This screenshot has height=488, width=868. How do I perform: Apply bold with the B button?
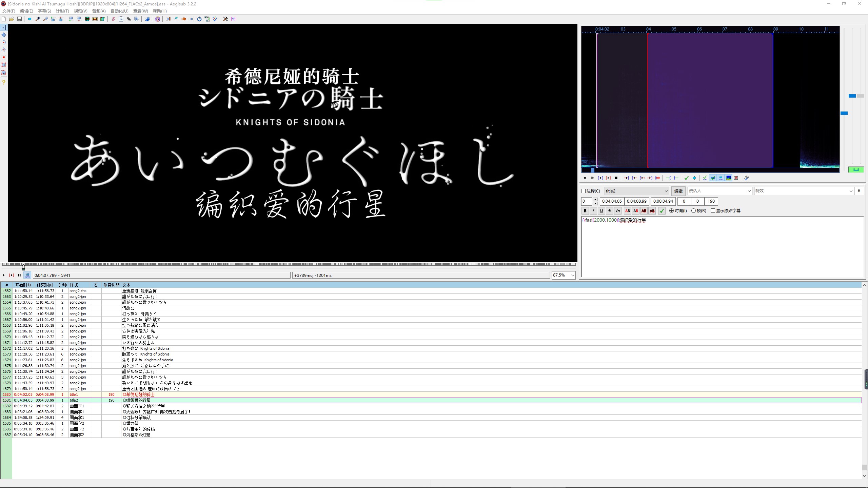coord(585,211)
